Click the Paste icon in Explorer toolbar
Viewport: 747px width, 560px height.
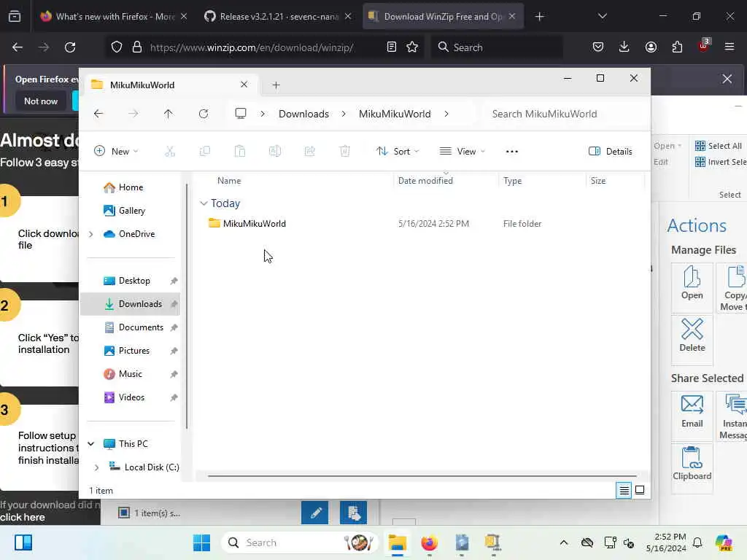239,152
